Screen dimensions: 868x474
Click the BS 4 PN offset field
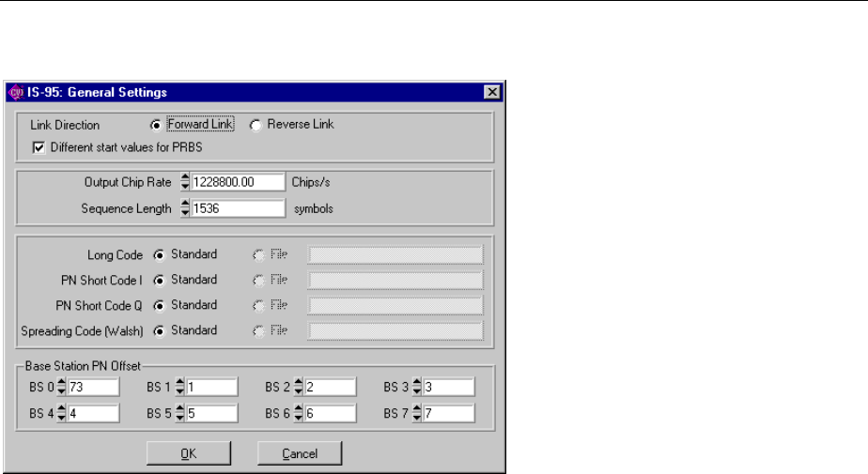[93, 413]
